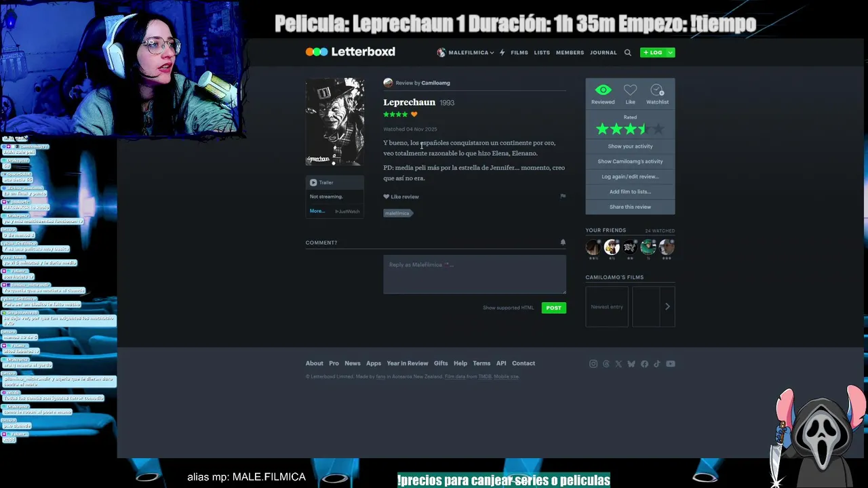Image resolution: width=868 pixels, height=488 pixels.
Task: Like this review
Action: pos(401,197)
